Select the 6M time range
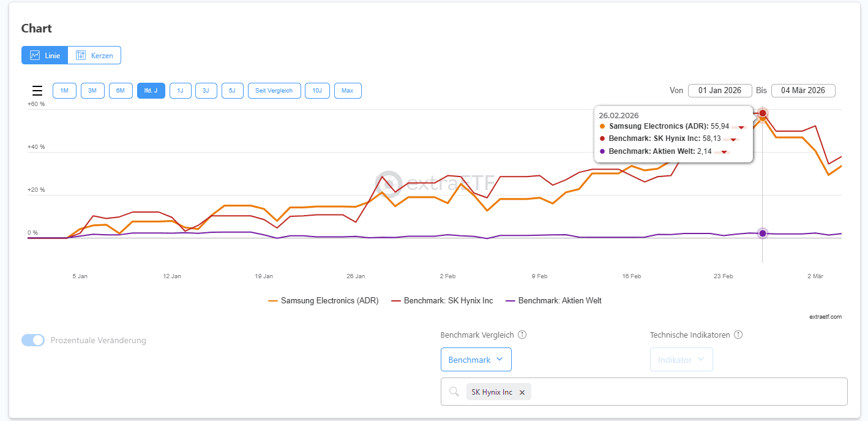The height and width of the screenshot is (421, 868). (x=121, y=91)
